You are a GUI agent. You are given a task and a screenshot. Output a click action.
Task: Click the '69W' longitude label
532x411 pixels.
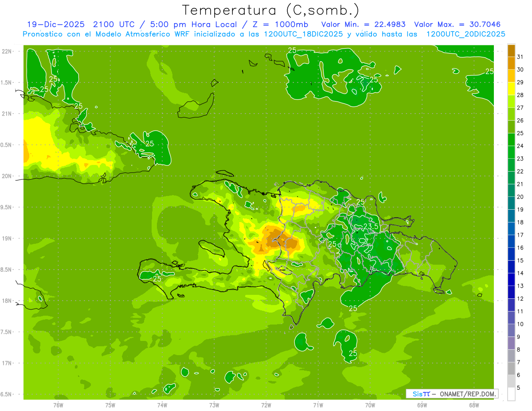point(422,405)
